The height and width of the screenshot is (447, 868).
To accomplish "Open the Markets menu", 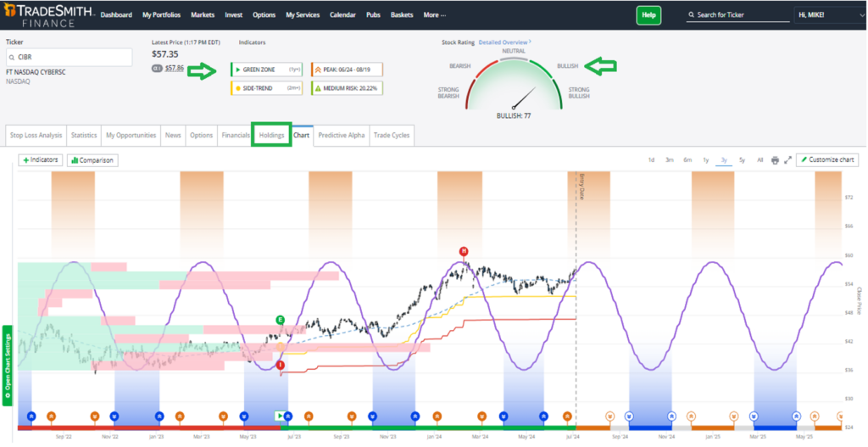I will point(203,15).
